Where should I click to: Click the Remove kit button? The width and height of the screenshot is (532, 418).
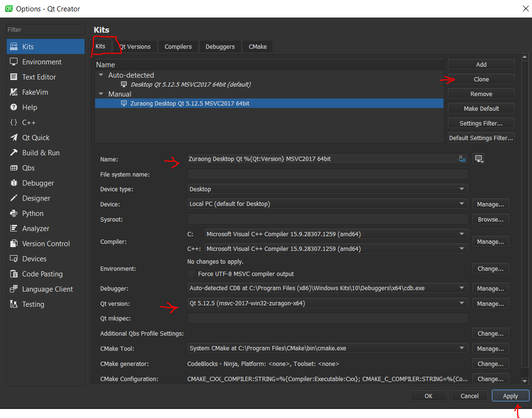[481, 94]
